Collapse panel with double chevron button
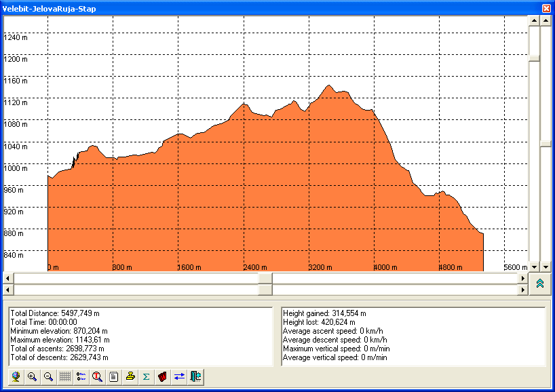The image size is (555, 392). pos(540,283)
